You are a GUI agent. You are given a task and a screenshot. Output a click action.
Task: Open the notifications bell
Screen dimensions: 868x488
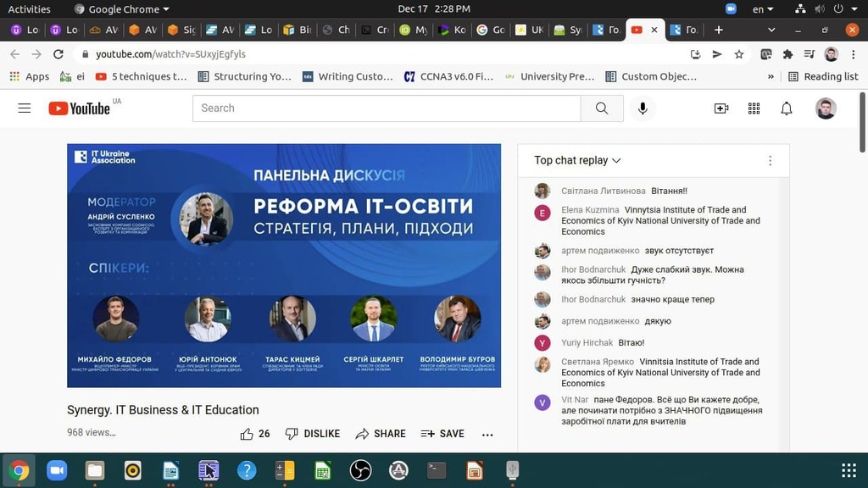pyautogui.click(x=787, y=108)
